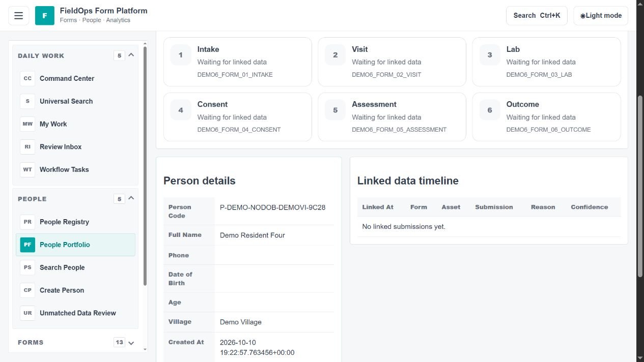The image size is (644, 362).
Task: Click the Reason column header
Action: tap(543, 207)
